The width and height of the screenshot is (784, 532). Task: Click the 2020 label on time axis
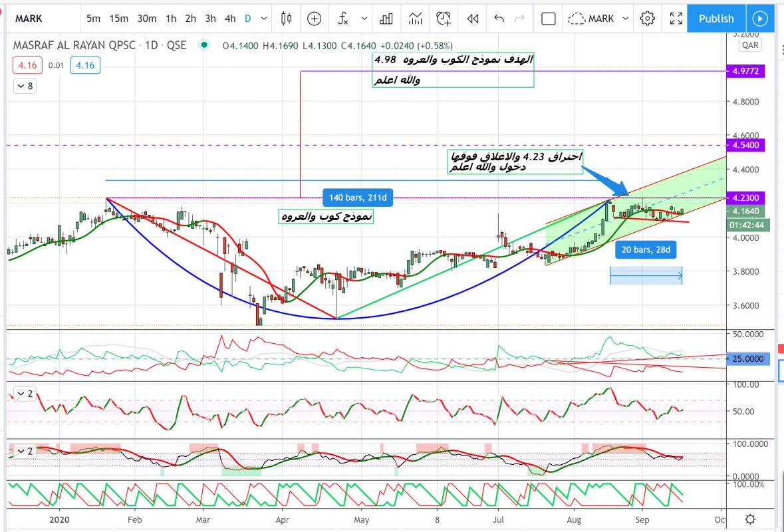pos(59,520)
